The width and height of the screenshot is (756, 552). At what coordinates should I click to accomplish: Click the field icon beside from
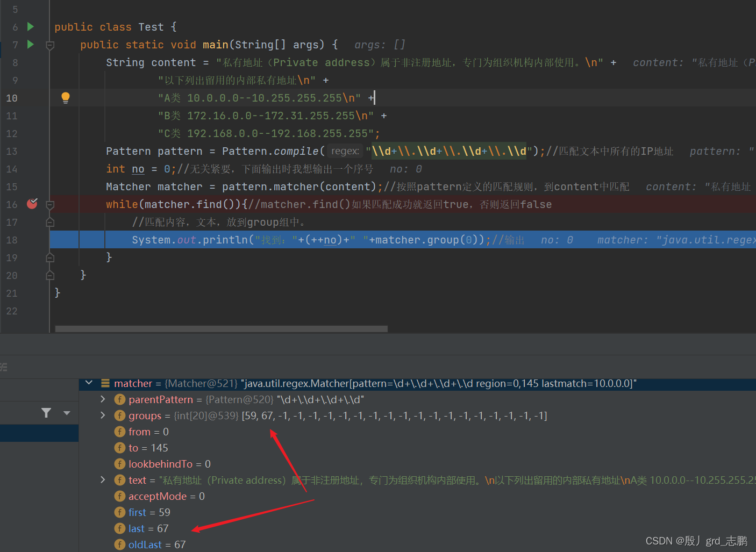click(x=120, y=432)
